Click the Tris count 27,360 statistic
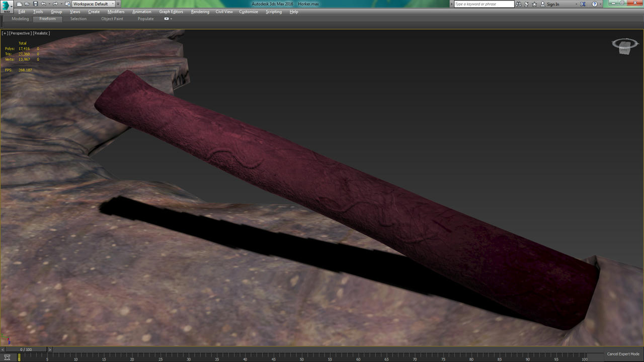Viewport: 644px width, 362px height. point(24,54)
